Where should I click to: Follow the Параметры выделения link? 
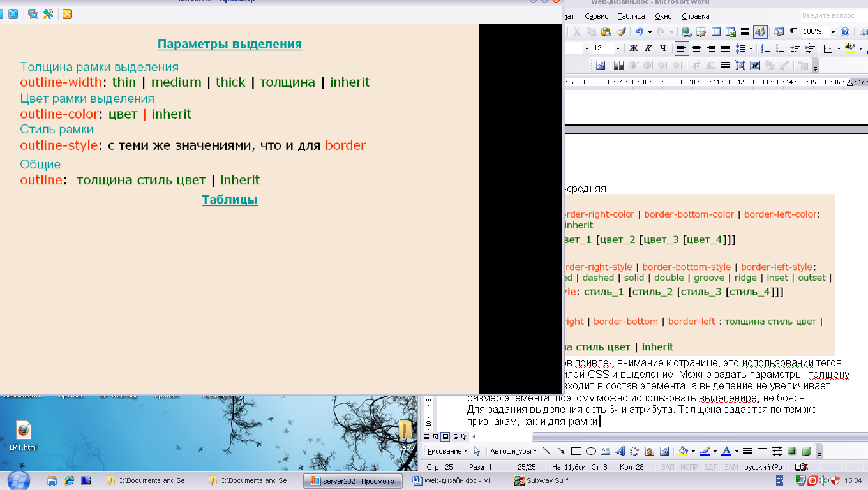point(230,44)
